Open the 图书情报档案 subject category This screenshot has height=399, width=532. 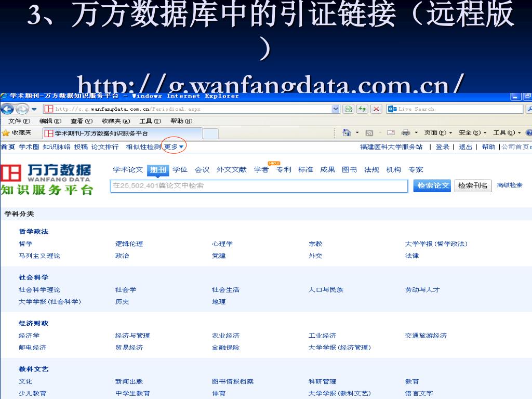233,381
